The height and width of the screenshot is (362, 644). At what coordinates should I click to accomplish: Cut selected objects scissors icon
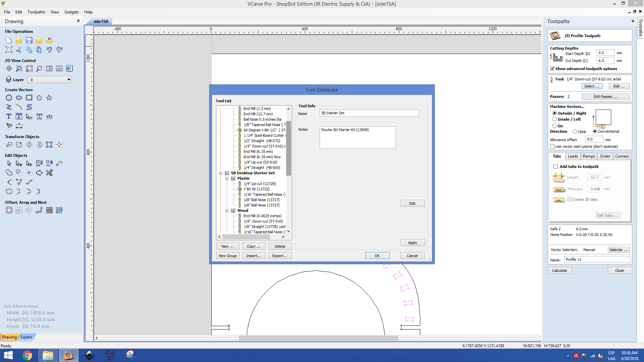point(19,50)
